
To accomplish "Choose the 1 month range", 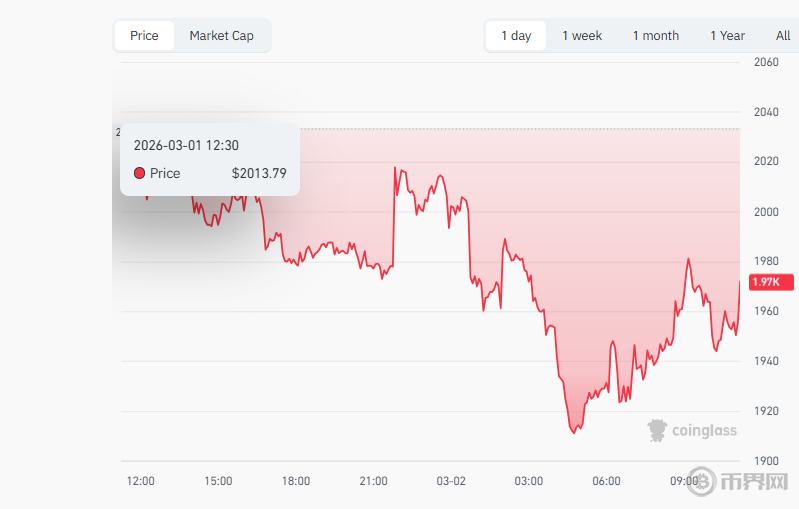I will tap(656, 36).
